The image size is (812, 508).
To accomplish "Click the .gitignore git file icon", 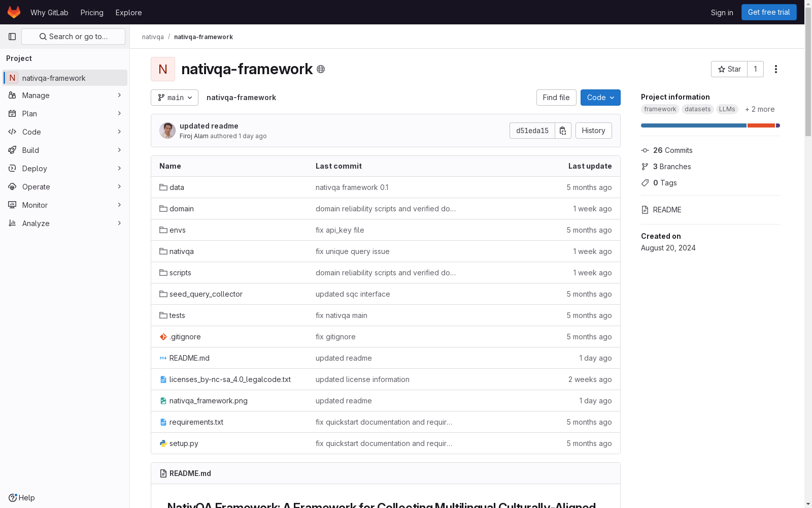I will pos(163,337).
